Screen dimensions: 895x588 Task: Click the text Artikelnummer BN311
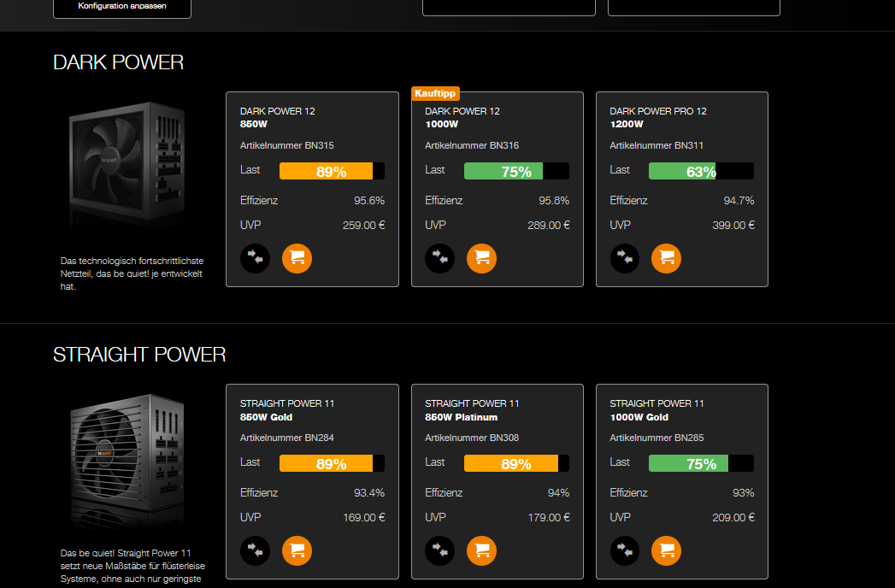(657, 145)
